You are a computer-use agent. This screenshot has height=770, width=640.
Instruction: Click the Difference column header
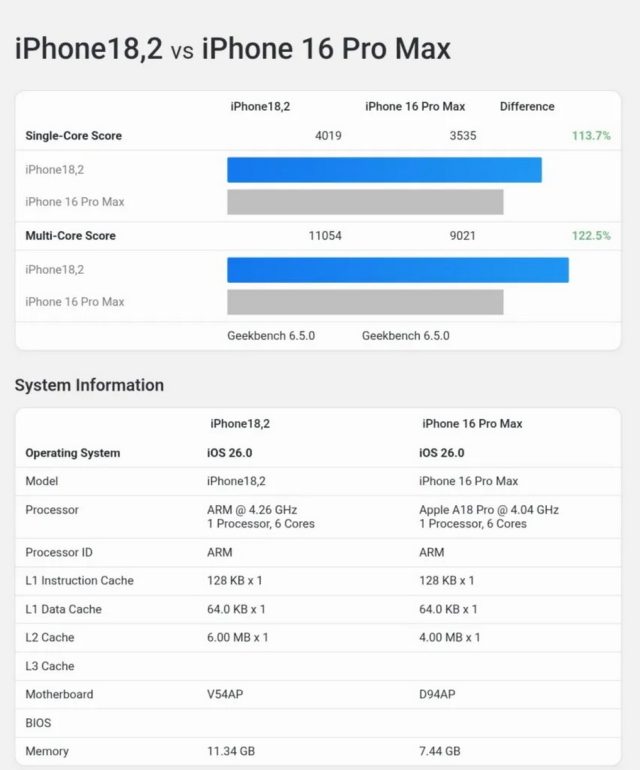tap(527, 107)
